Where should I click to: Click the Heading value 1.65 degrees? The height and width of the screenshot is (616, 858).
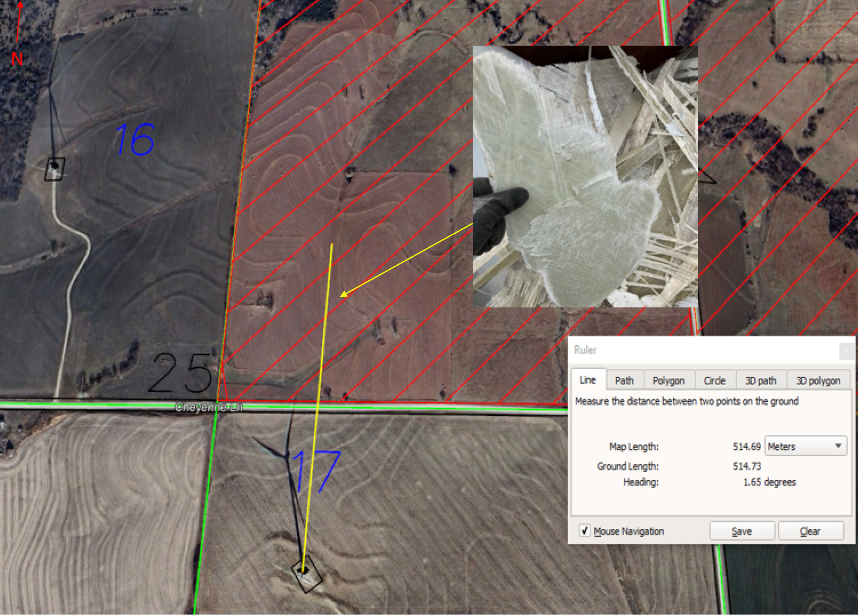pos(769,482)
